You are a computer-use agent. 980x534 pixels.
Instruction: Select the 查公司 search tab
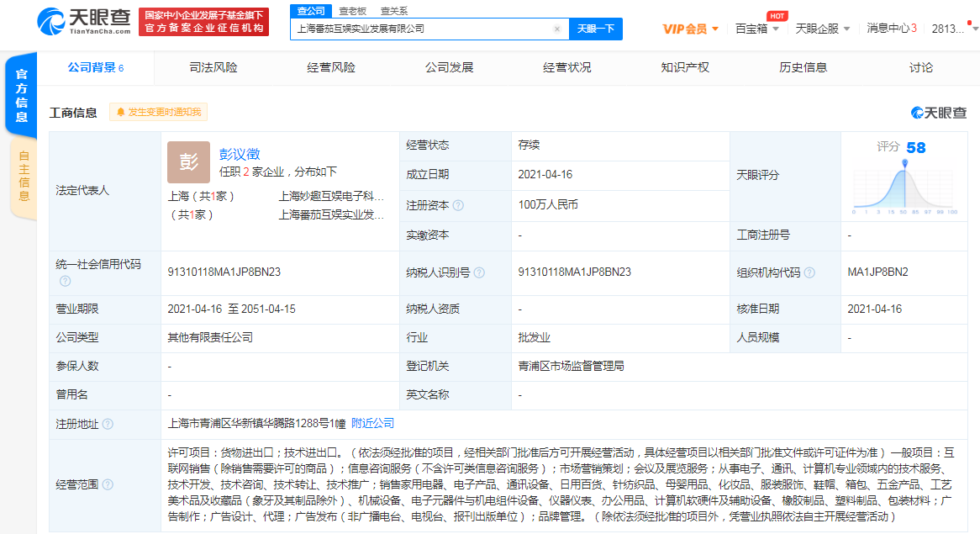point(311,11)
